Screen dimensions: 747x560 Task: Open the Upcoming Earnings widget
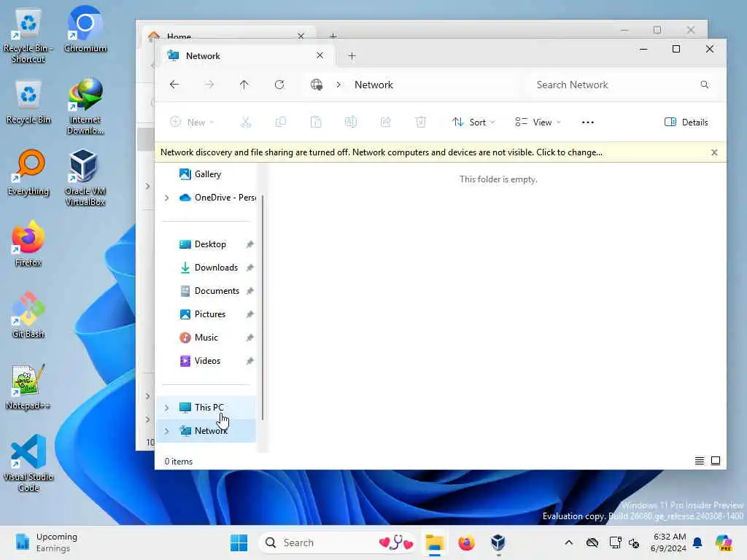(46, 542)
